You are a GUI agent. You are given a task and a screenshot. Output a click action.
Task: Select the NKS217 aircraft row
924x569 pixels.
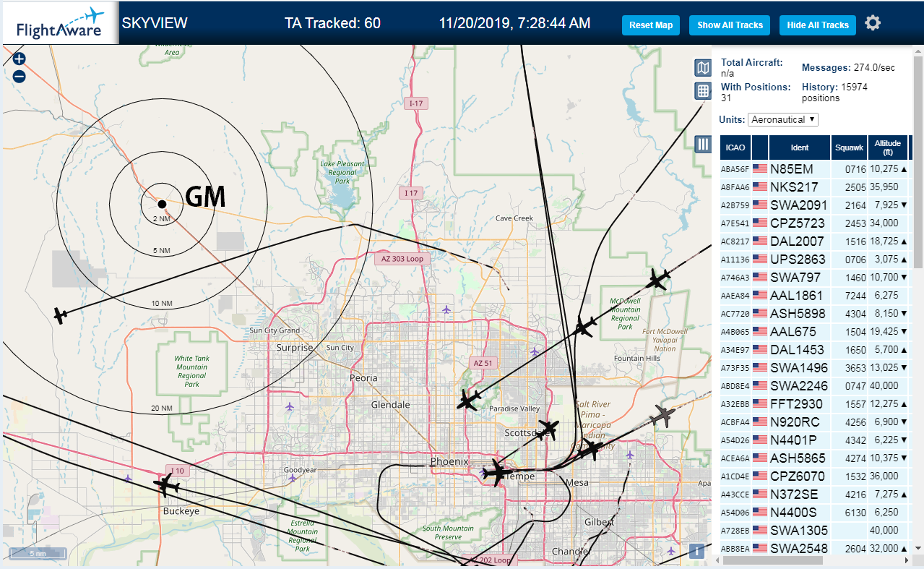tap(814, 187)
